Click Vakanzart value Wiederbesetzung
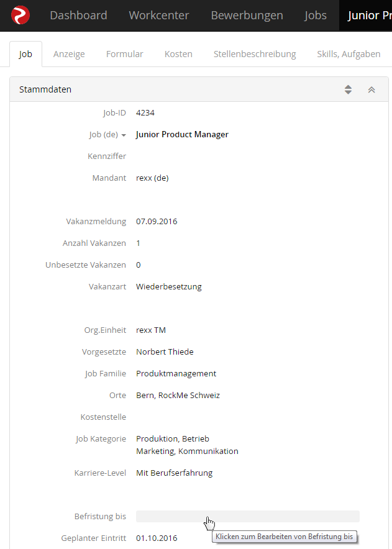 click(x=169, y=286)
